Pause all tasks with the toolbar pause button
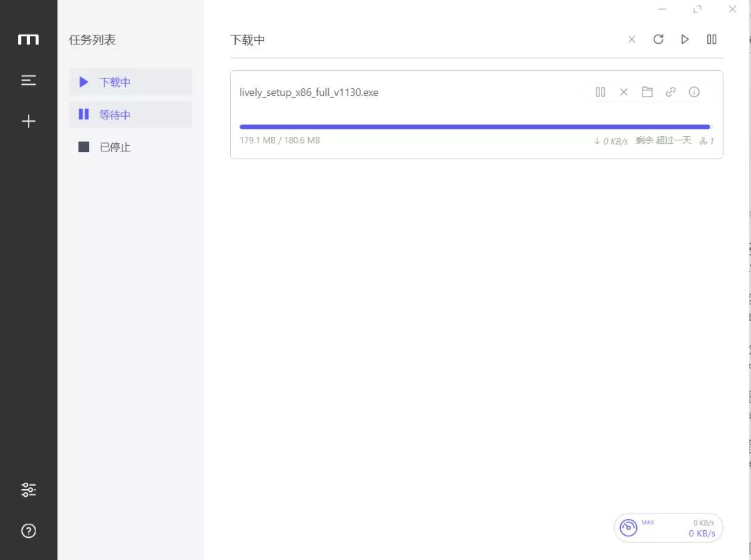The height and width of the screenshot is (560, 751). pos(711,40)
